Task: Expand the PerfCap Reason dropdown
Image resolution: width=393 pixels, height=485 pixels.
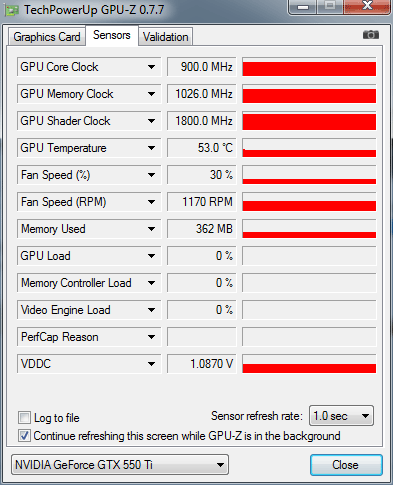Action: [151, 337]
